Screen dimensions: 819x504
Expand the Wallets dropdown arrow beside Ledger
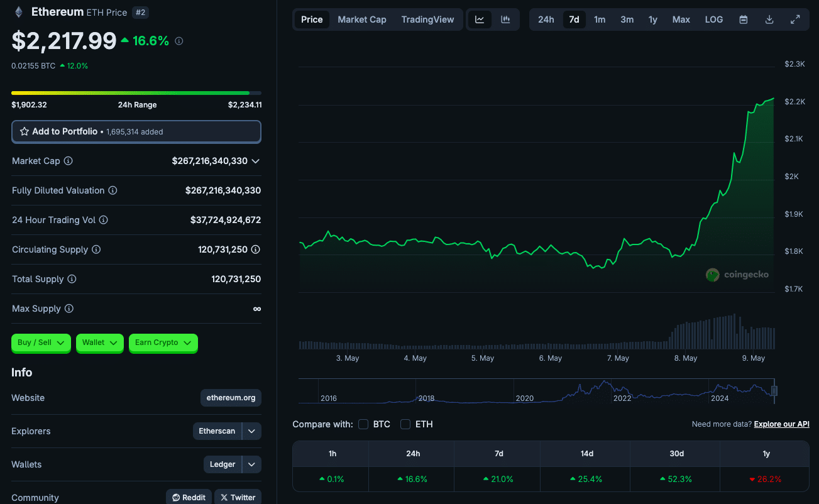(x=251, y=464)
